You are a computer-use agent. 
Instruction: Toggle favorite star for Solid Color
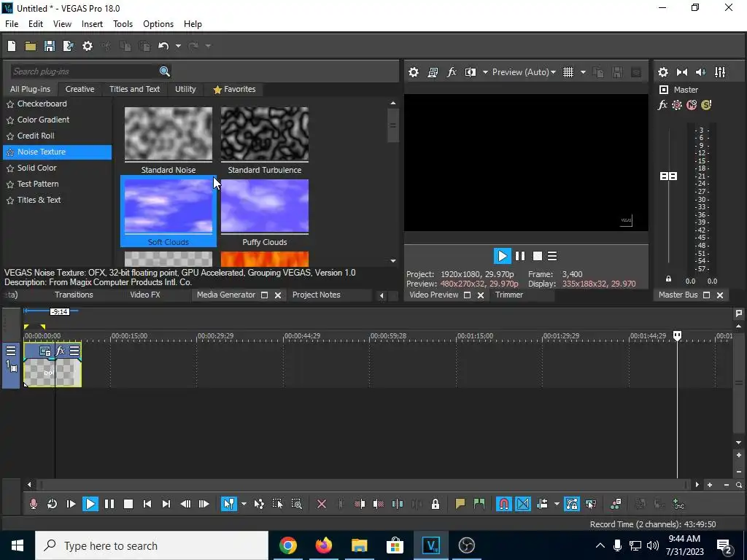[10, 168]
